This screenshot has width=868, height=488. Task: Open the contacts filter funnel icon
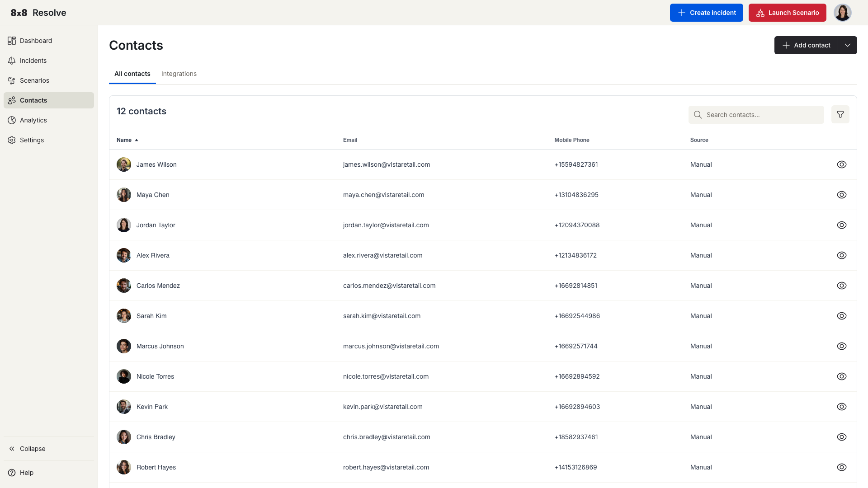click(x=840, y=115)
